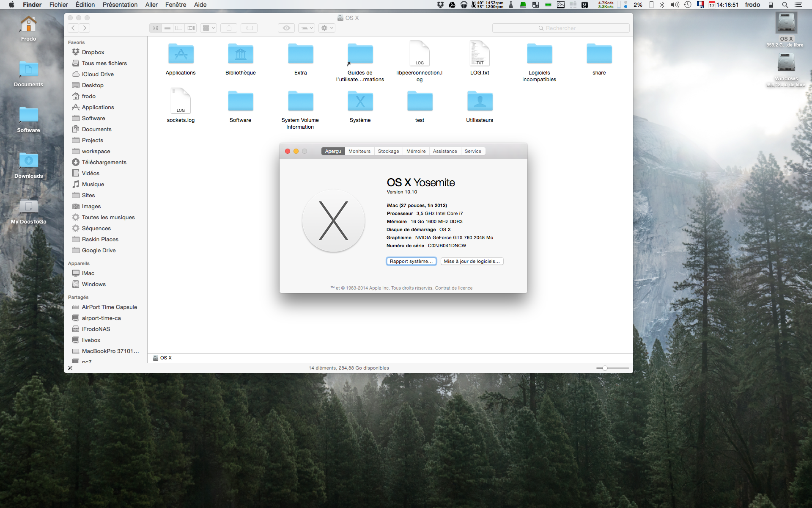
Task: Select AirPort Time Capsule in sidebar
Action: point(110,307)
